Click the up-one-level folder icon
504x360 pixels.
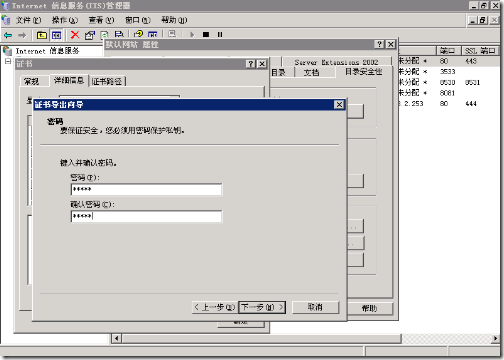[42, 35]
